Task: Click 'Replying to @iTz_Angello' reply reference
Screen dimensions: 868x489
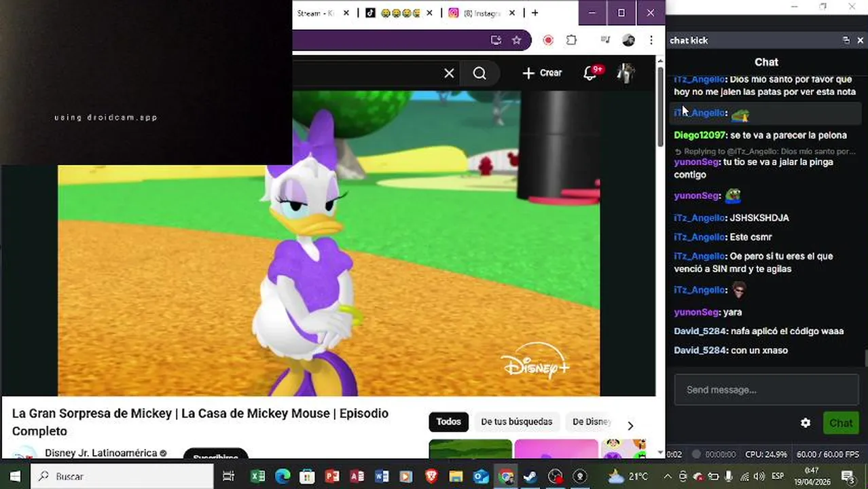Action: pos(765,151)
